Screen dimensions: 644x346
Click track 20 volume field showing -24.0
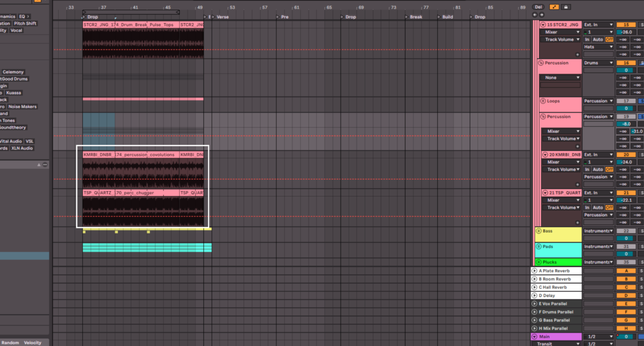click(x=626, y=162)
